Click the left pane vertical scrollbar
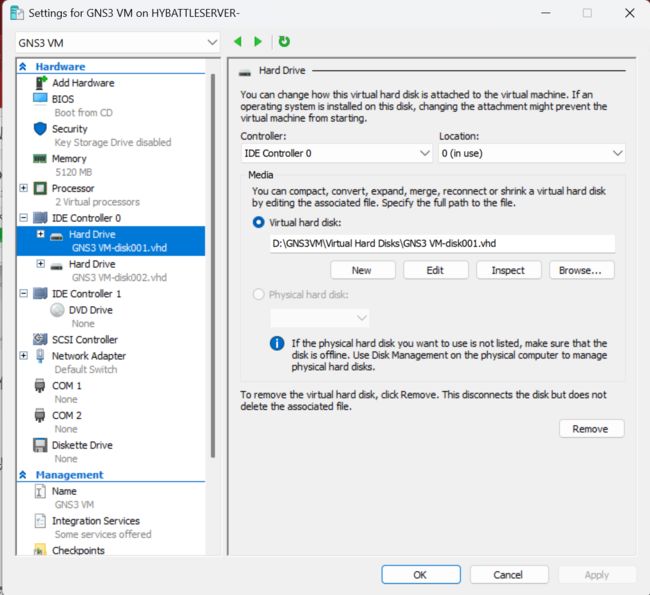650x595 pixels. 213,265
